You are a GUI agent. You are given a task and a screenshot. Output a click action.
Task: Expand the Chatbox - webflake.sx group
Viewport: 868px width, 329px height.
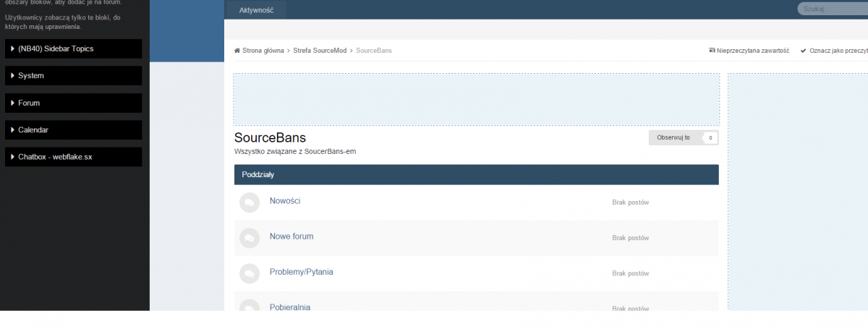(73, 157)
